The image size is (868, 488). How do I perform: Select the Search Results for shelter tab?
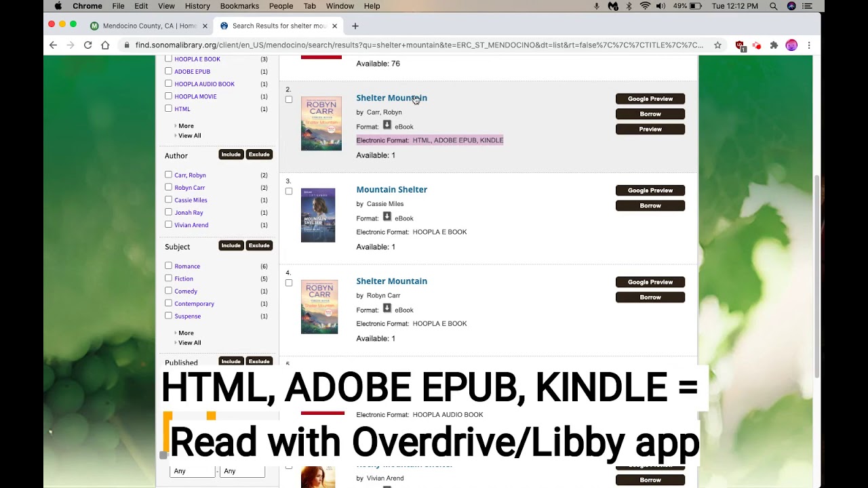pyautogui.click(x=279, y=26)
